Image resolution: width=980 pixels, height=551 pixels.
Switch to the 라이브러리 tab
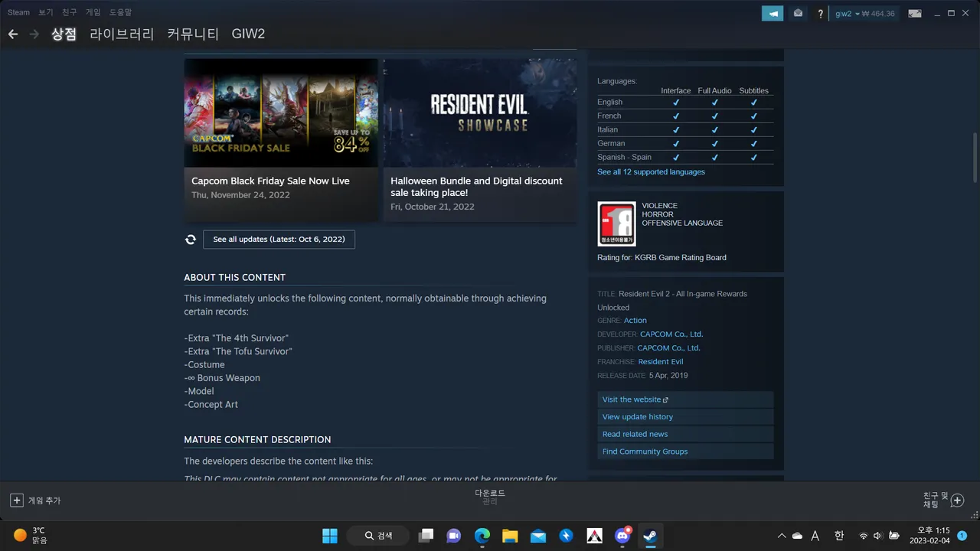coord(122,34)
